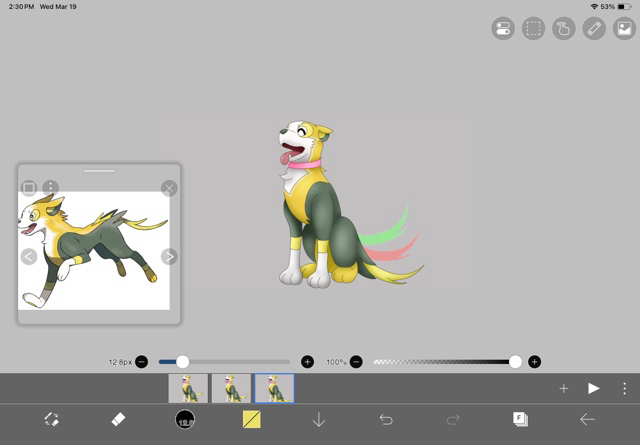Undo the last stroke
This screenshot has height=445, width=640.
click(386, 419)
